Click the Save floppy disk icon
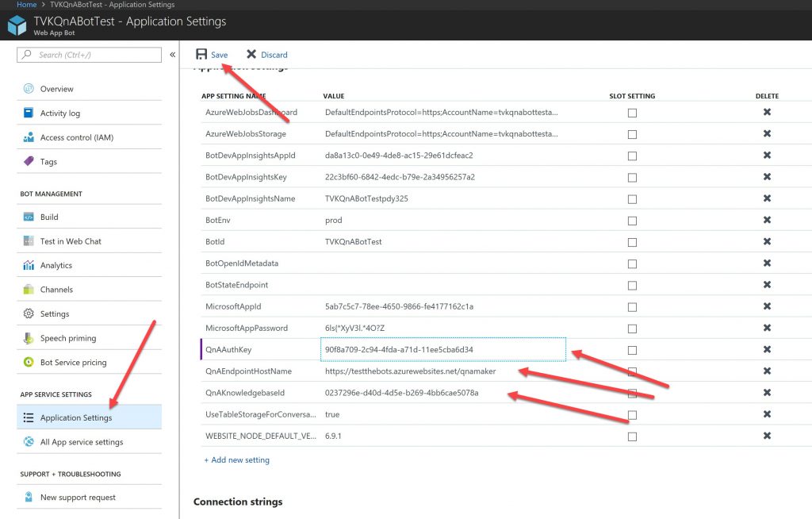812x519 pixels. click(x=201, y=55)
